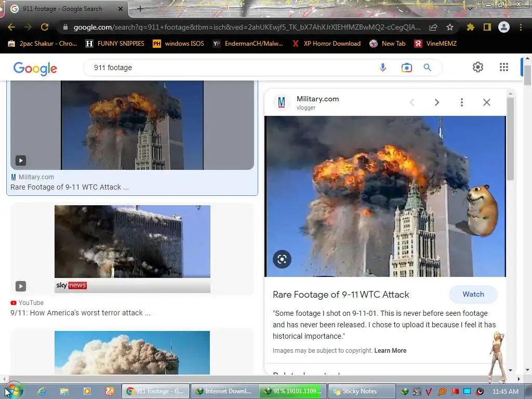Screen dimensions: 532x399
Task: Start voice search with the microphone icon
Action: pyautogui.click(x=383, y=68)
